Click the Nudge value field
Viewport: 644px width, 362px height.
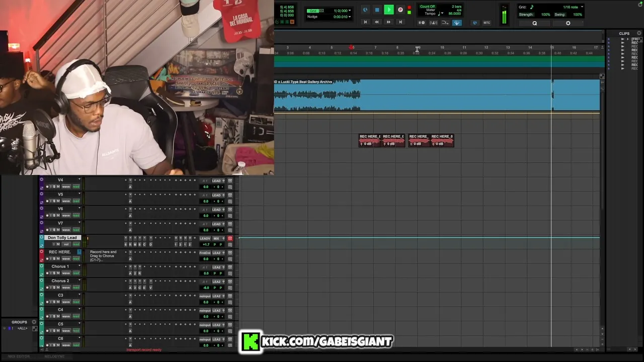(341, 17)
